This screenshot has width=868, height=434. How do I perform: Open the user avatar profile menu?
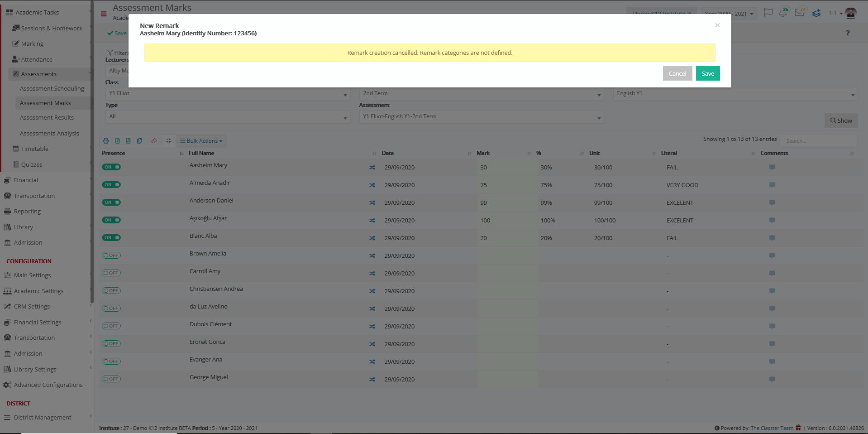click(x=851, y=13)
